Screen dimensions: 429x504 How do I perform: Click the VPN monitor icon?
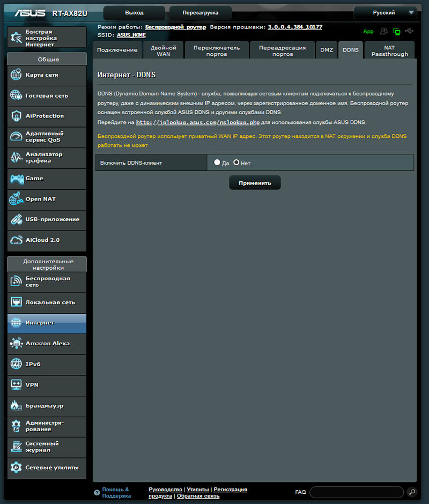(16, 385)
